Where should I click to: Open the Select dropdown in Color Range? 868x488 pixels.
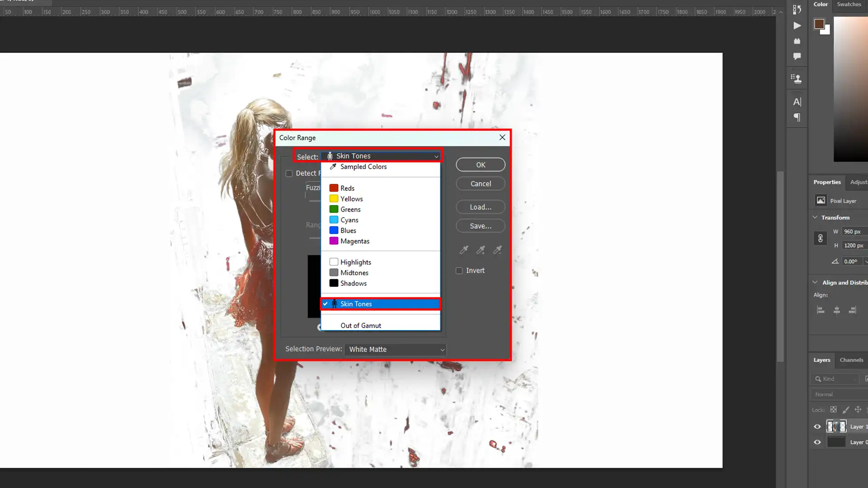(382, 155)
